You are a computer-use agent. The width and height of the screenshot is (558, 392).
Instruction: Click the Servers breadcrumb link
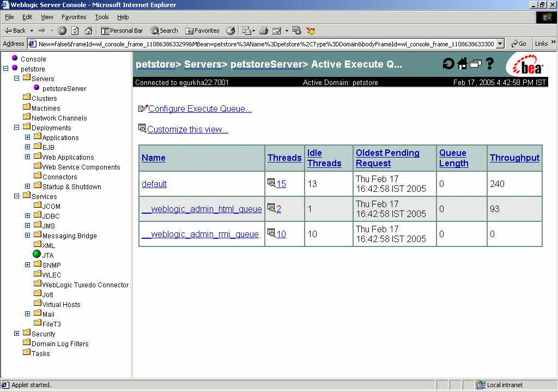pos(203,64)
